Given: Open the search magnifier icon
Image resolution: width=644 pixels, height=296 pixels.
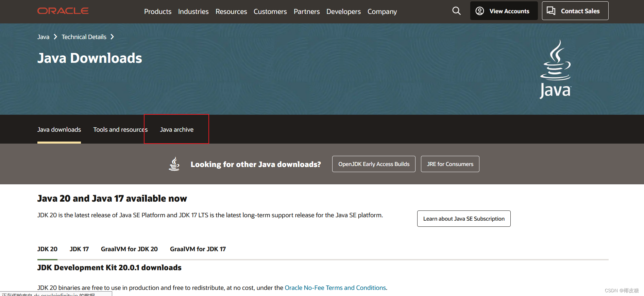Looking at the screenshot, I should 456,11.
